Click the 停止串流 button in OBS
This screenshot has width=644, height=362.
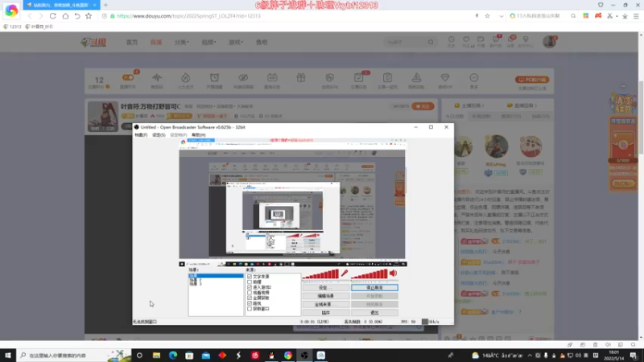(x=374, y=288)
